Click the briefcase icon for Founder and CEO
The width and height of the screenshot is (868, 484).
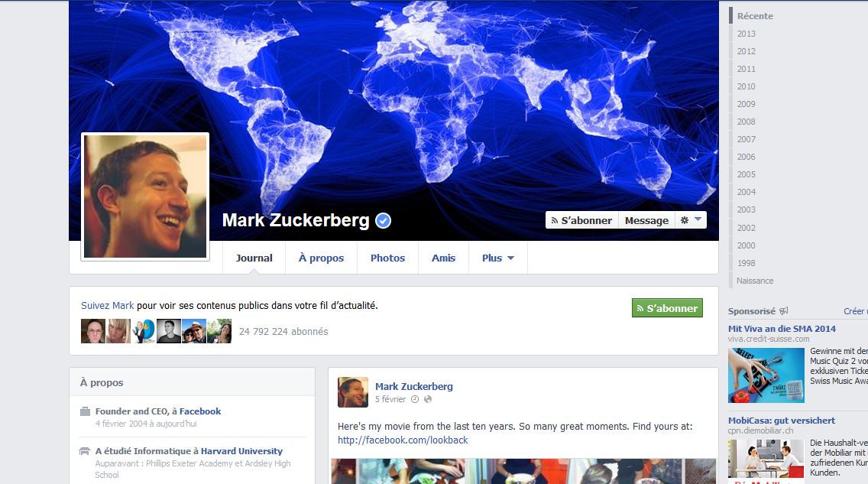point(85,411)
